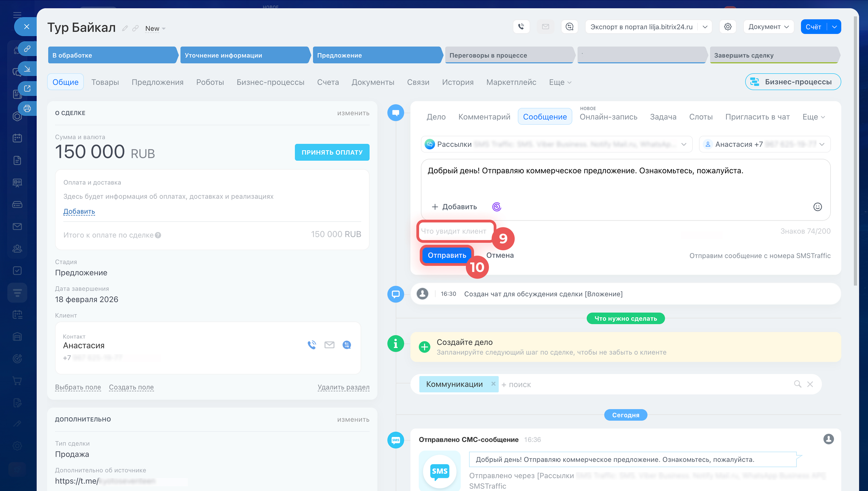Remove the Коммуникации filter tag

point(493,384)
